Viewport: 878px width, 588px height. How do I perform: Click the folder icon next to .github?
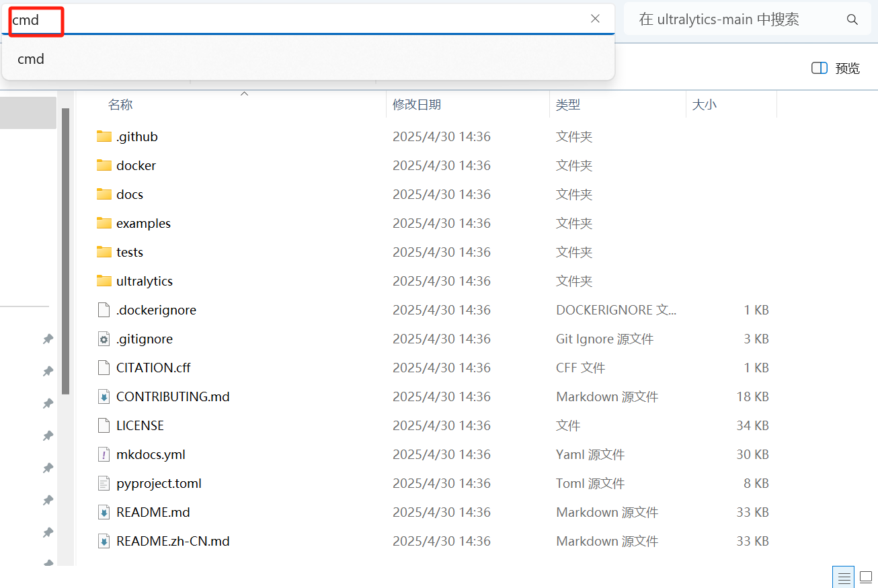pyautogui.click(x=104, y=136)
